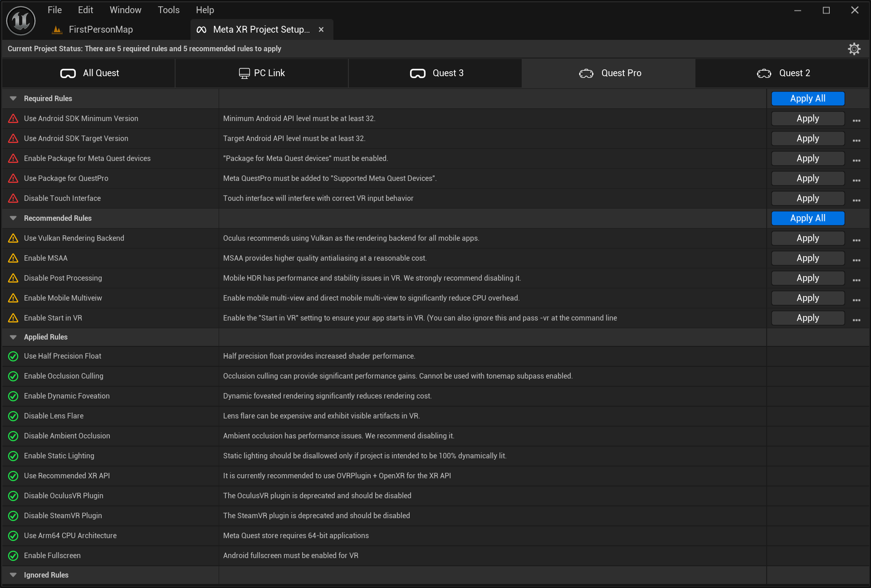Click the Unreal Engine logo icon
The image size is (871, 588).
20,20
